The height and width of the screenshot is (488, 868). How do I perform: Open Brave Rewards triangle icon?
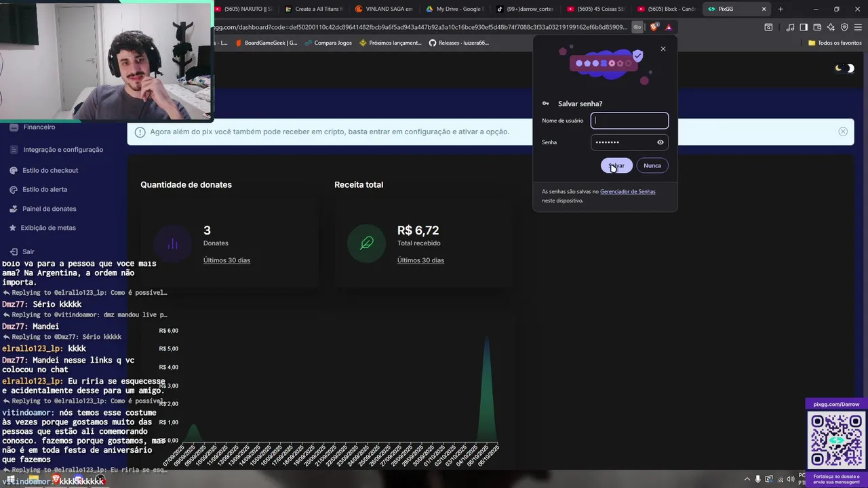[669, 27]
